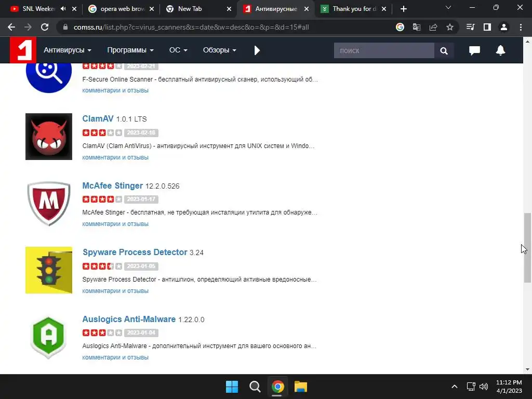This screenshot has height=399, width=532.
Task: Open the Windows Start menu
Action: point(232,387)
